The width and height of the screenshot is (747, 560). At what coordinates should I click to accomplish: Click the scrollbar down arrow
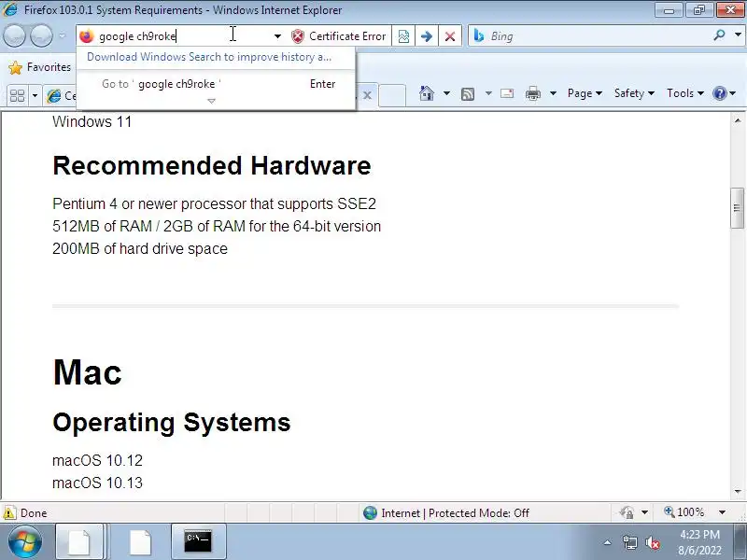[x=738, y=491]
